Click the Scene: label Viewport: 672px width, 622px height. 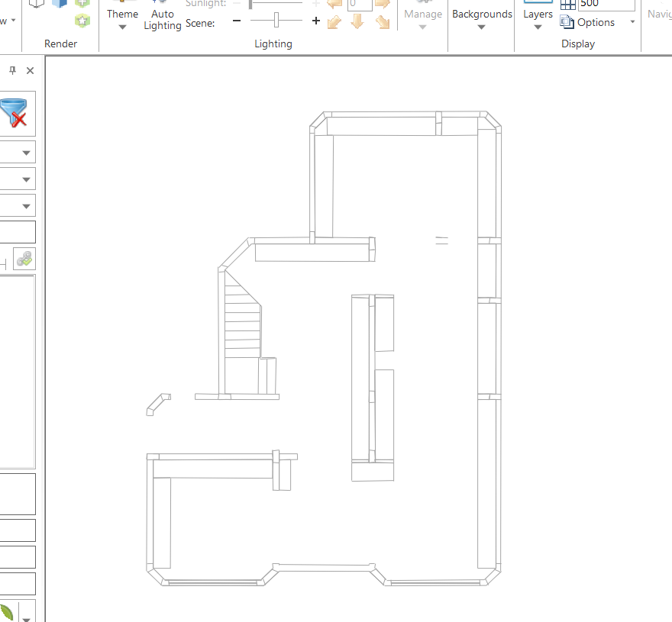click(200, 23)
